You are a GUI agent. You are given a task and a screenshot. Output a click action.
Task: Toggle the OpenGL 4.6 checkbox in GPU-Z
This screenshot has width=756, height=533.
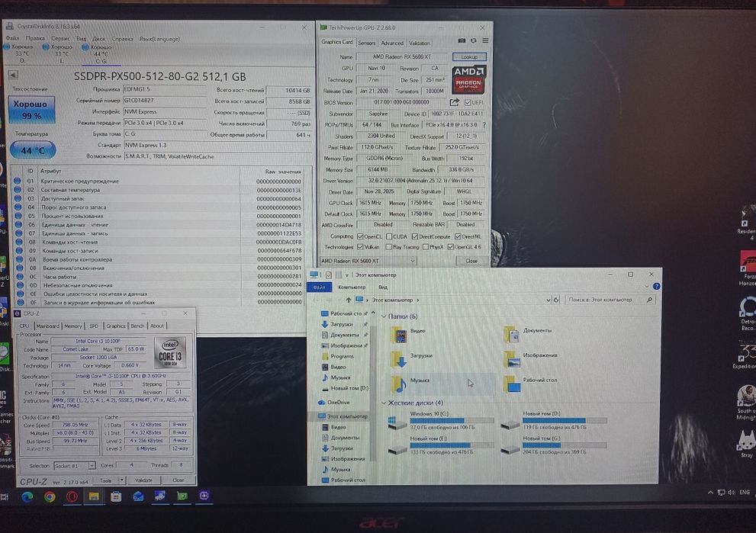coord(450,247)
